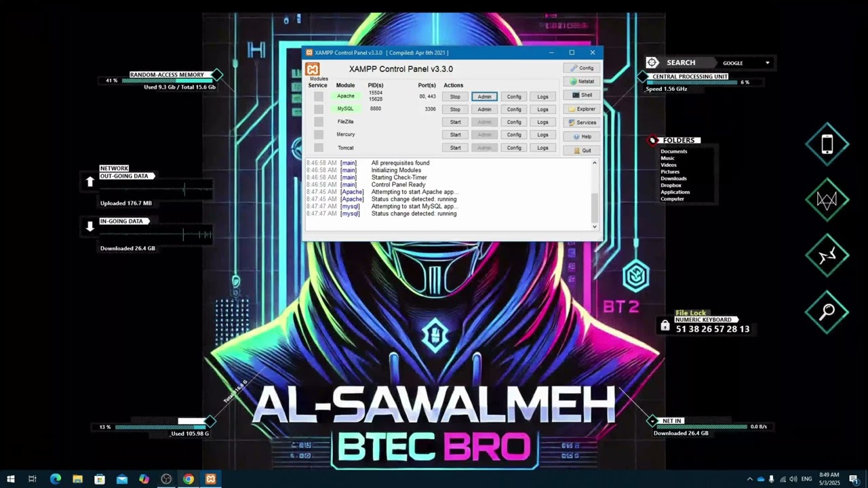Viewport: 868px width, 488px height.
Task: Open Computer in the Folders widget
Action: (673, 199)
